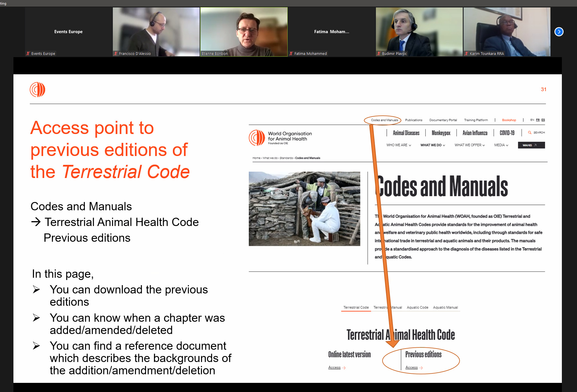577x392 pixels.
Task: Open Access link under Online latest version
Action: click(x=334, y=367)
